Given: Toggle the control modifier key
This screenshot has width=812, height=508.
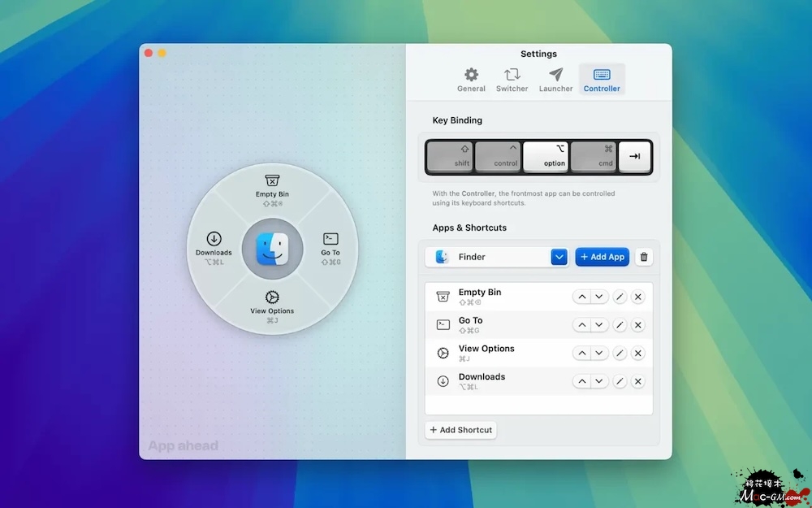Looking at the screenshot, I should pos(498,156).
